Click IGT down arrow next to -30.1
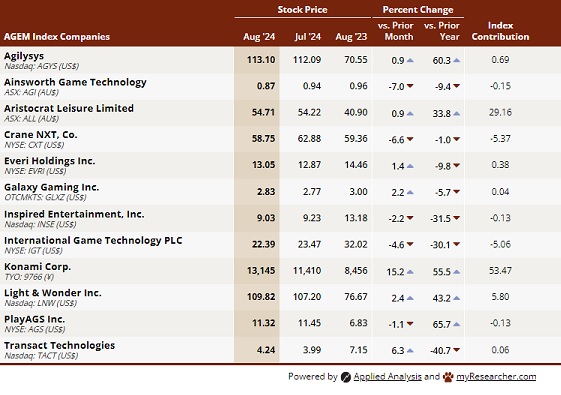Image resolution: width=561 pixels, height=395 pixels. click(x=456, y=244)
